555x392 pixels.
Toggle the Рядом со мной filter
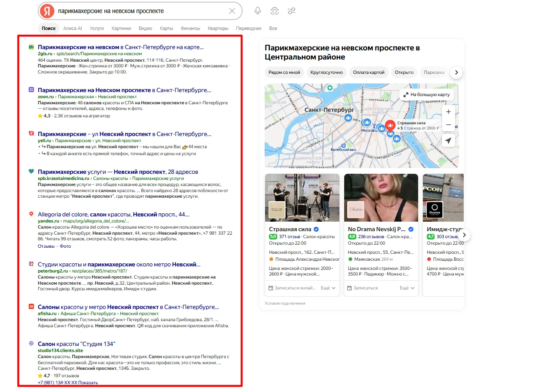tap(284, 73)
